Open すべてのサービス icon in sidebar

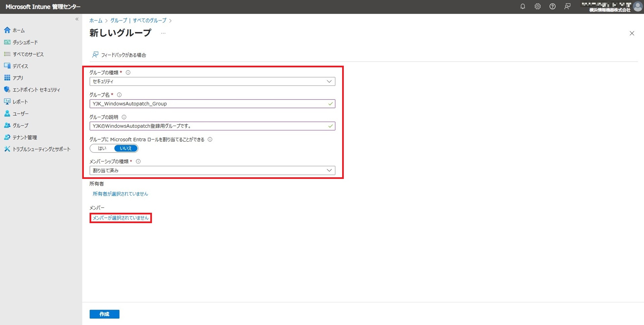(x=7, y=54)
